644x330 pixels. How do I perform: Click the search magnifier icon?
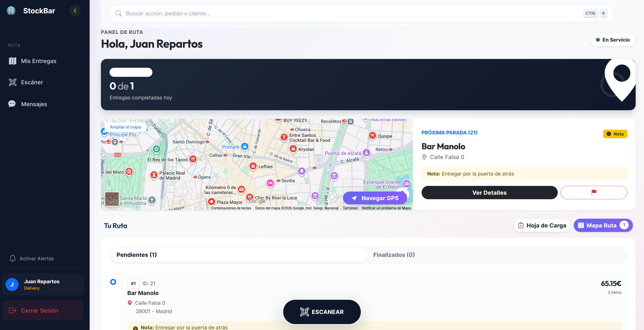pyautogui.click(x=118, y=13)
